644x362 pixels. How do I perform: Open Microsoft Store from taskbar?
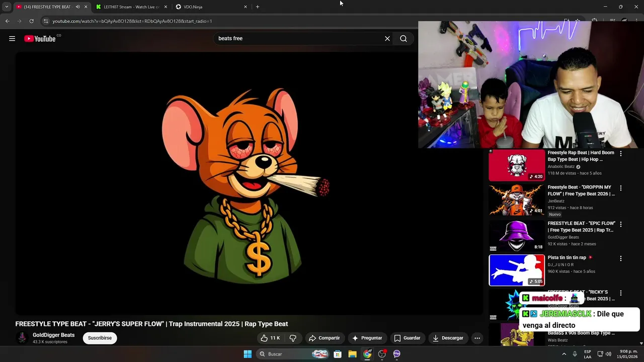click(338, 354)
